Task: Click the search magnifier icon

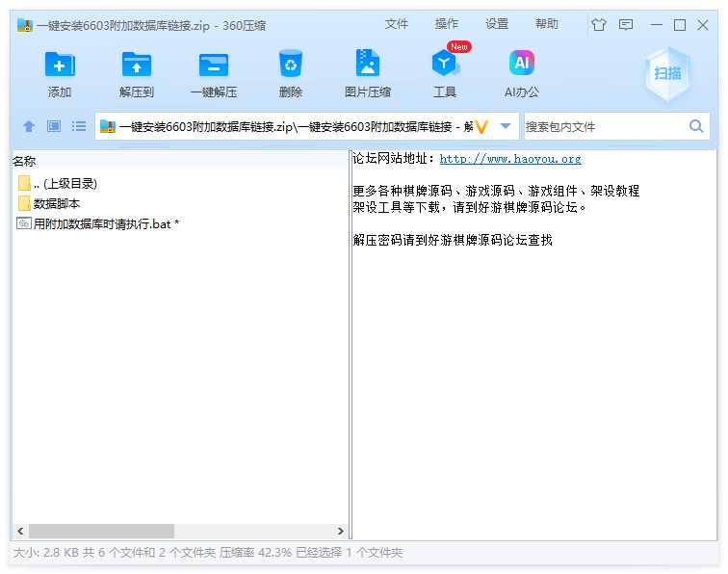Action: pos(696,126)
